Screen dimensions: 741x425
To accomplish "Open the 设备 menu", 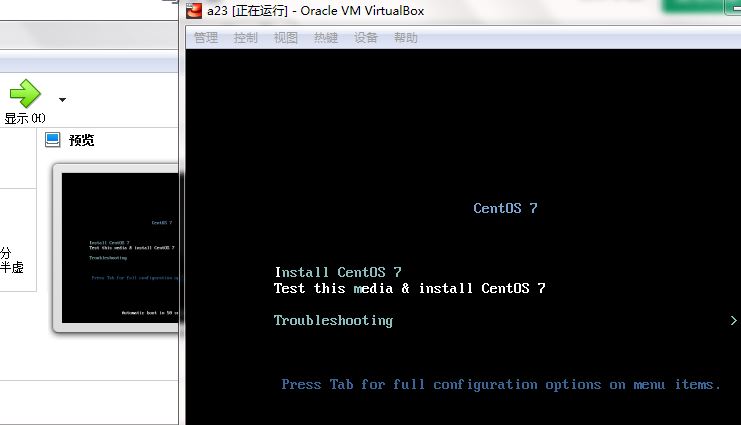I will 365,38.
